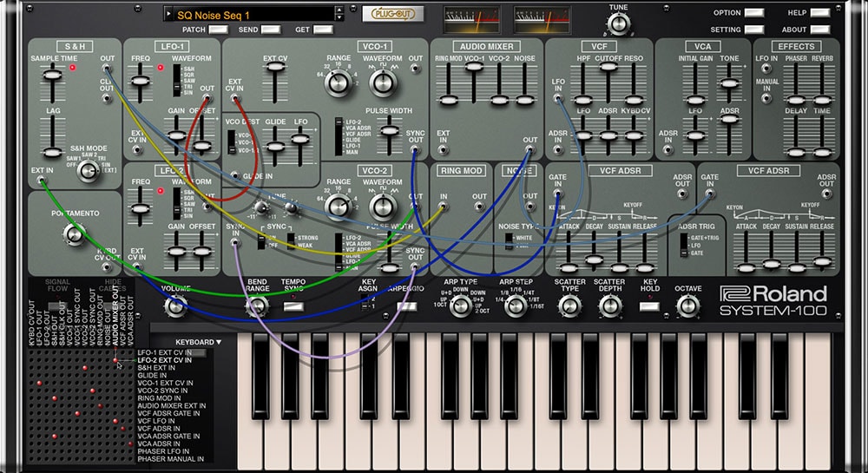
Task: Select the PHASER LFO IN matrix row
Action: point(163,451)
